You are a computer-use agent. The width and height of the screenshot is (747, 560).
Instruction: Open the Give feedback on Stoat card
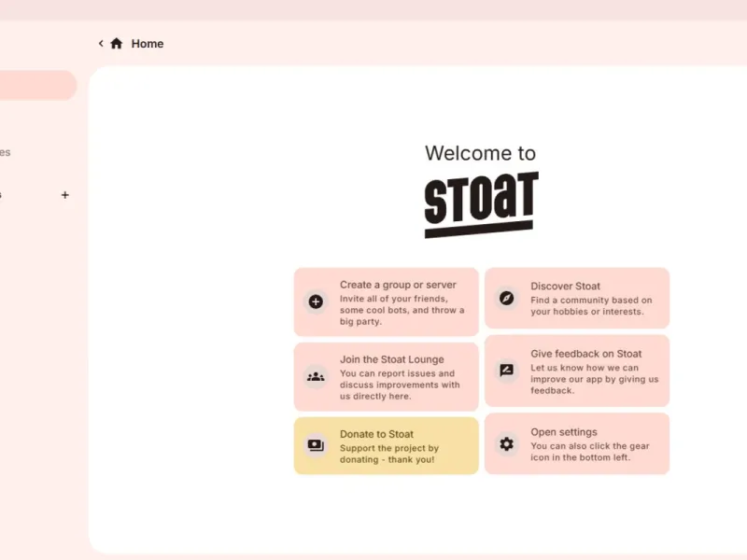coord(577,371)
